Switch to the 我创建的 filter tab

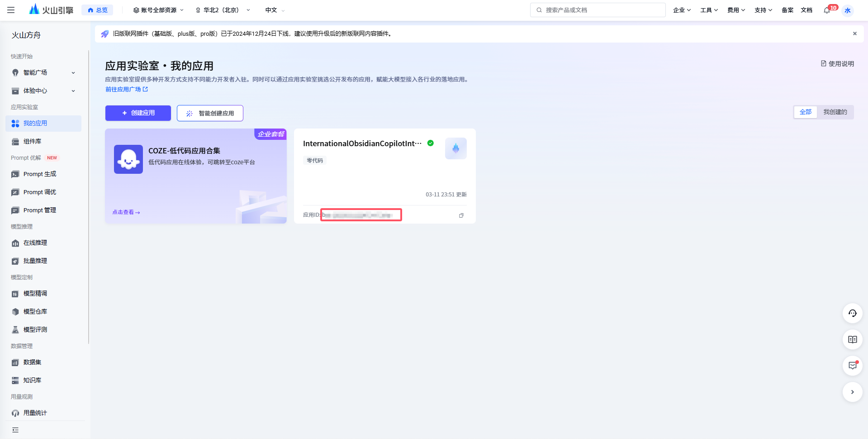pos(835,112)
